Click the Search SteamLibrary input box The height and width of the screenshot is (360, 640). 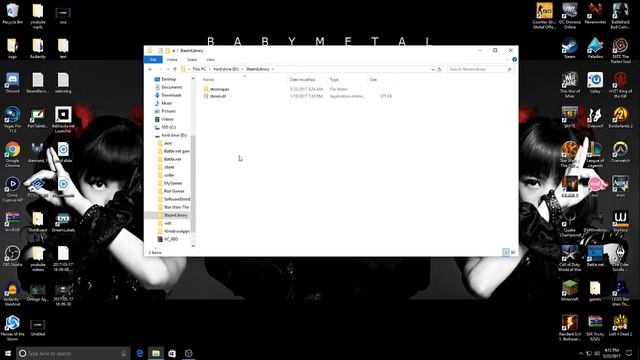479,69
